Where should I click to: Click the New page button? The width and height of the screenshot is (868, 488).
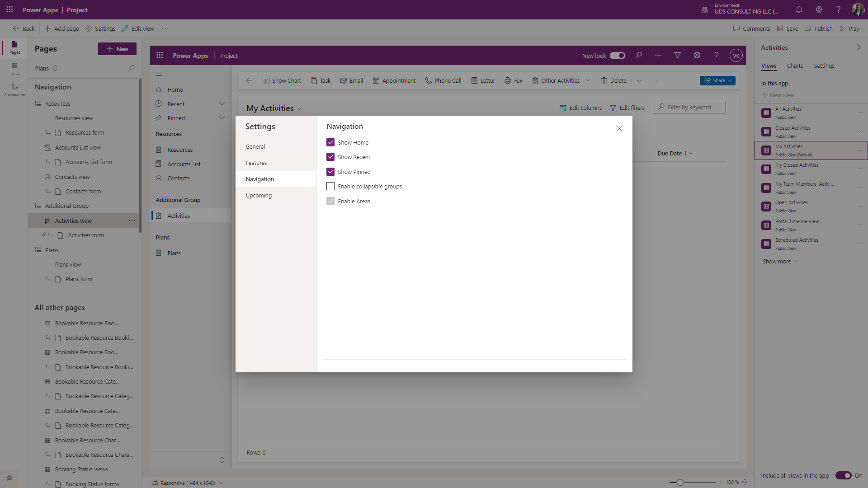click(x=117, y=49)
